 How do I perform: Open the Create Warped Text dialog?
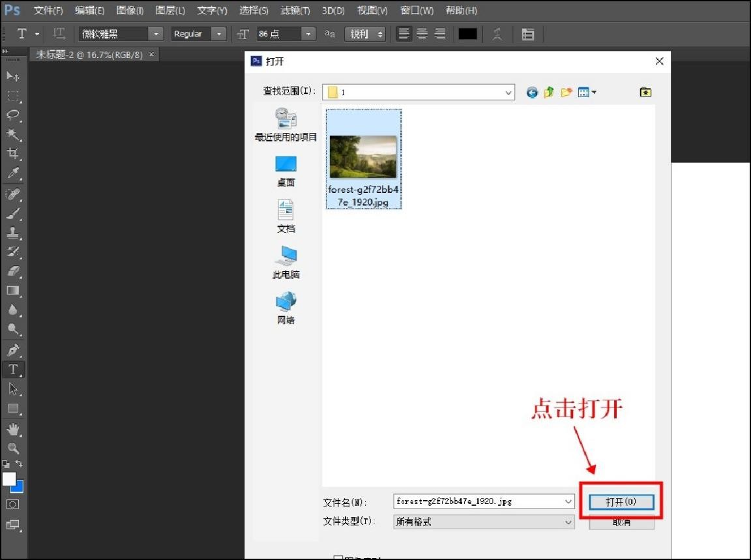497,33
